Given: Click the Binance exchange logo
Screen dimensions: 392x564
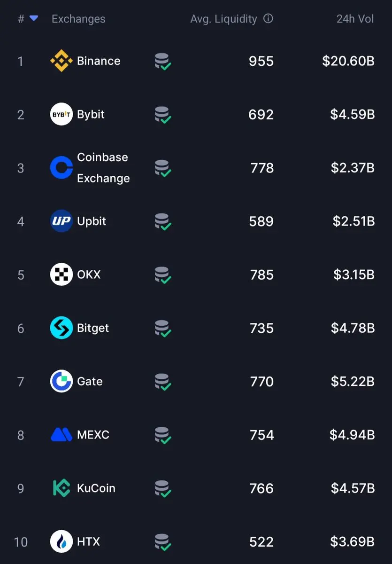Looking at the screenshot, I should tap(61, 61).
